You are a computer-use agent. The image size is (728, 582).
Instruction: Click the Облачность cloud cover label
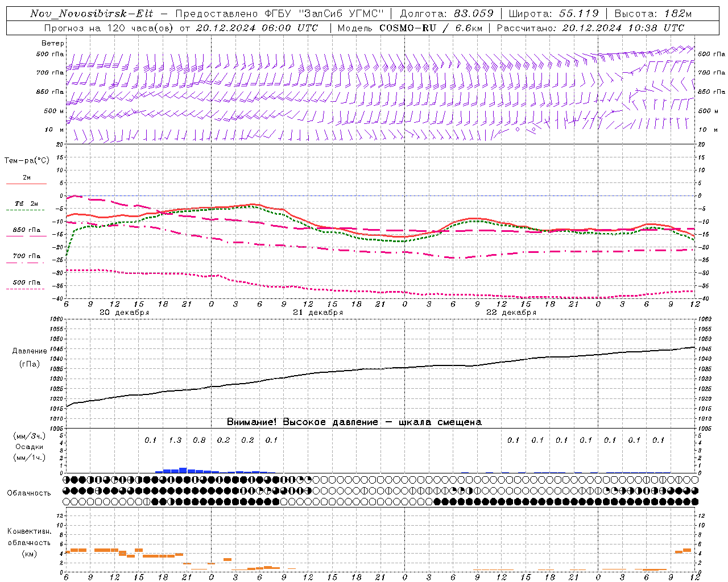point(28,493)
